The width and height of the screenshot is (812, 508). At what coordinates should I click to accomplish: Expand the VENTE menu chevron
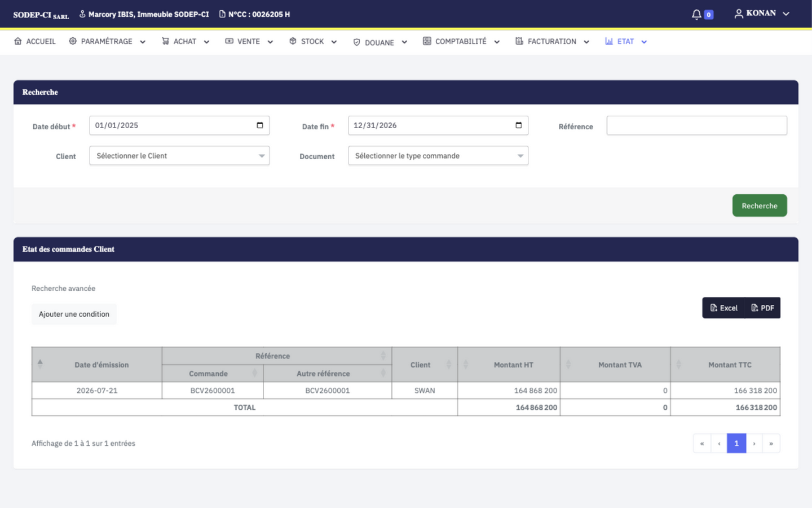(270, 42)
